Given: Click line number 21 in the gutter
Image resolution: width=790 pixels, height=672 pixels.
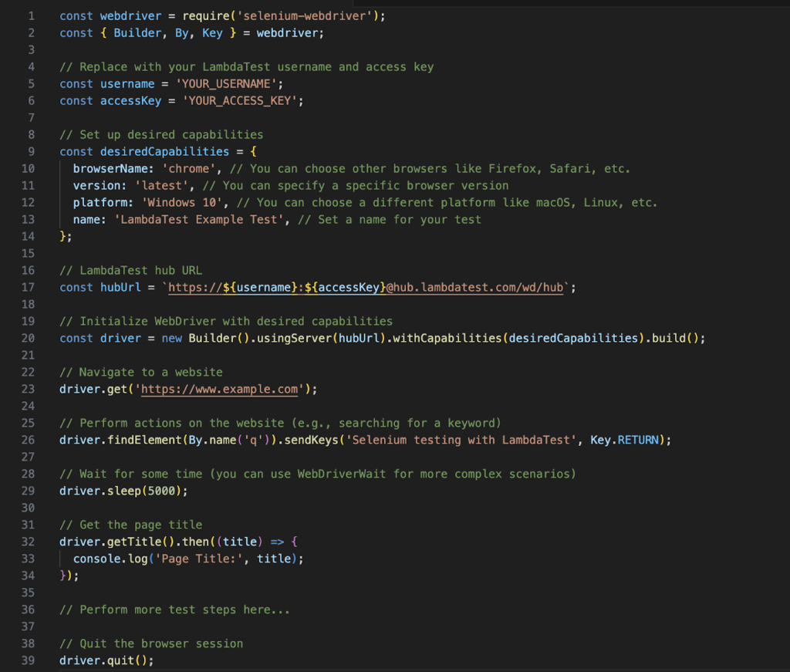Looking at the screenshot, I should (29, 355).
